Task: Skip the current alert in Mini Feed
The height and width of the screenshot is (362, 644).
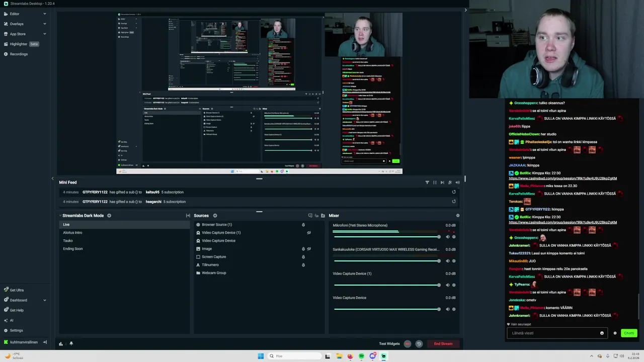Action: (442, 183)
